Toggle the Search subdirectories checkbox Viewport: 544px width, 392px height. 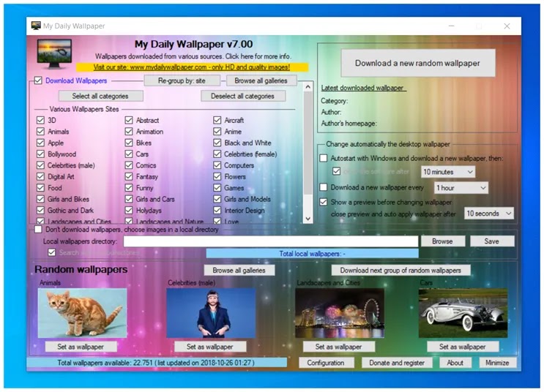(x=52, y=252)
